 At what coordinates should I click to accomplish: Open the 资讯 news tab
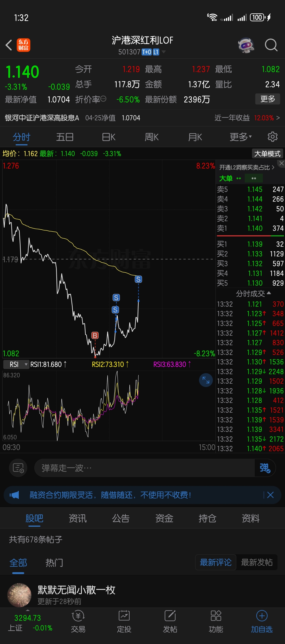[x=78, y=518]
